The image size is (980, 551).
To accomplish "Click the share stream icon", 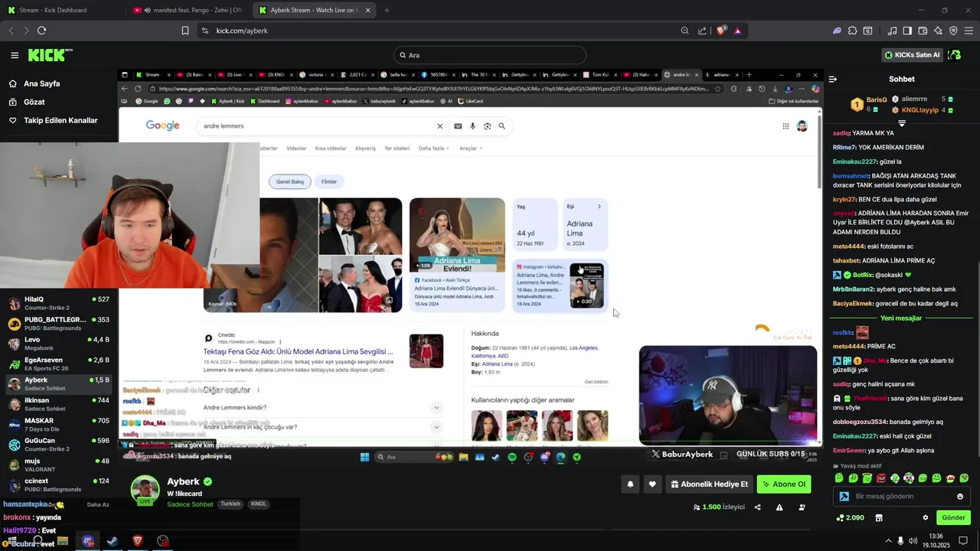I will [x=758, y=507].
